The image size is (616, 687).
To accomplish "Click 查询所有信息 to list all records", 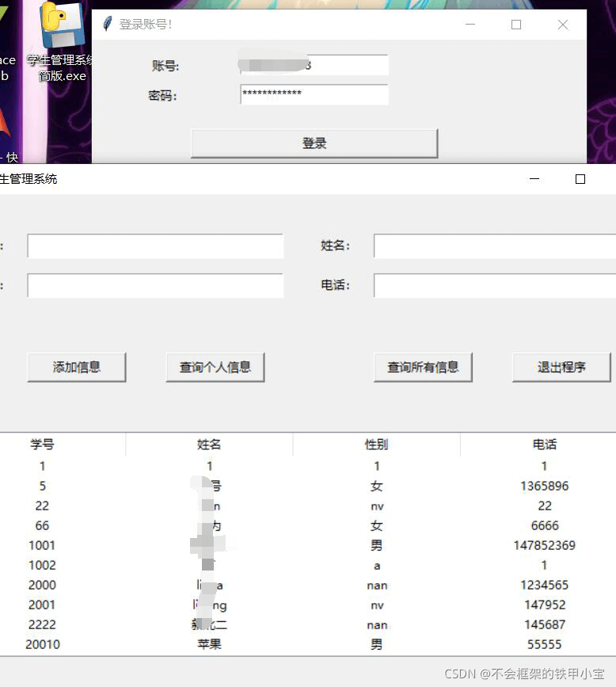I will [x=423, y=367].
